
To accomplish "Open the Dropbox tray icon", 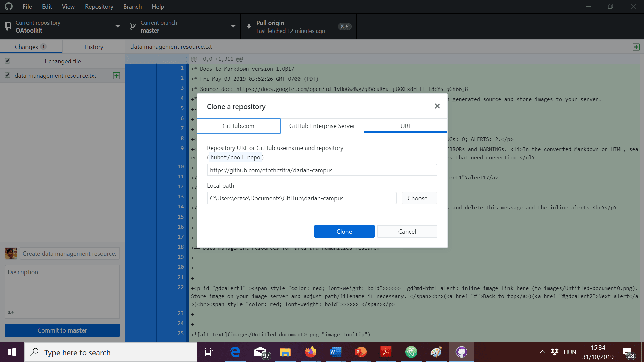I will tap(555, 352).
